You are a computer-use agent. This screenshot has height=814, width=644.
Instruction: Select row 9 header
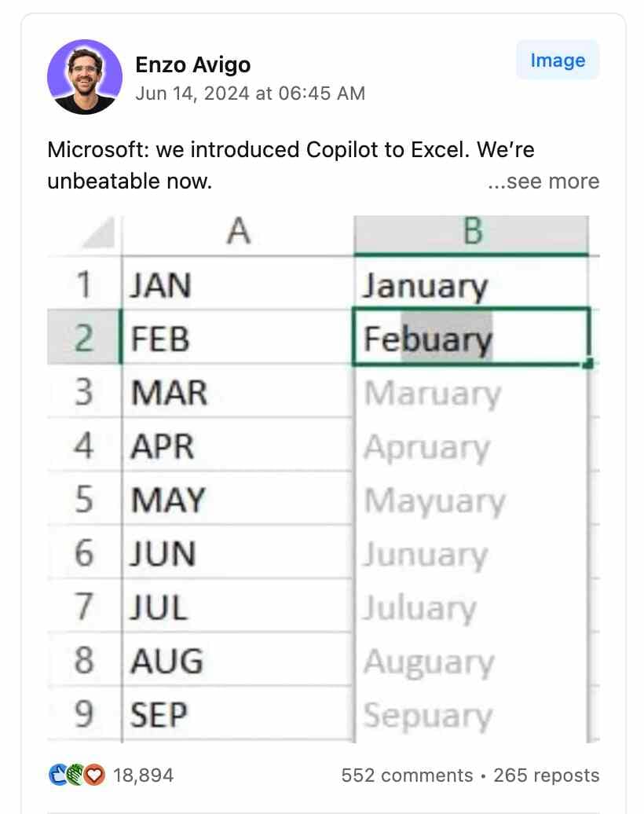pyautogui.click(x=84, y=713)
